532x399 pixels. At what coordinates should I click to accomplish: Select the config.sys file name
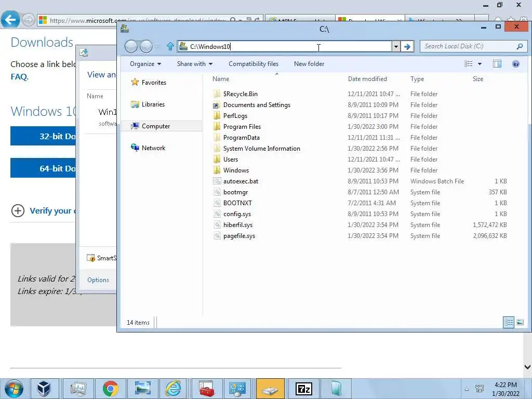click(x=237, y=214)
